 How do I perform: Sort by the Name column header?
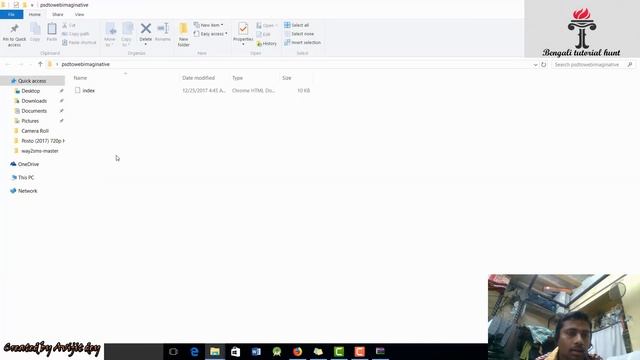tap(80, 78)
